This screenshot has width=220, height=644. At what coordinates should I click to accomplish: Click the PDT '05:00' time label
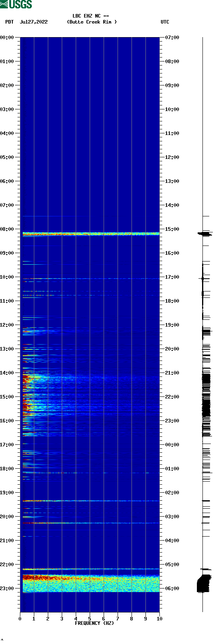pyautogui.click(x=7, y=157)
